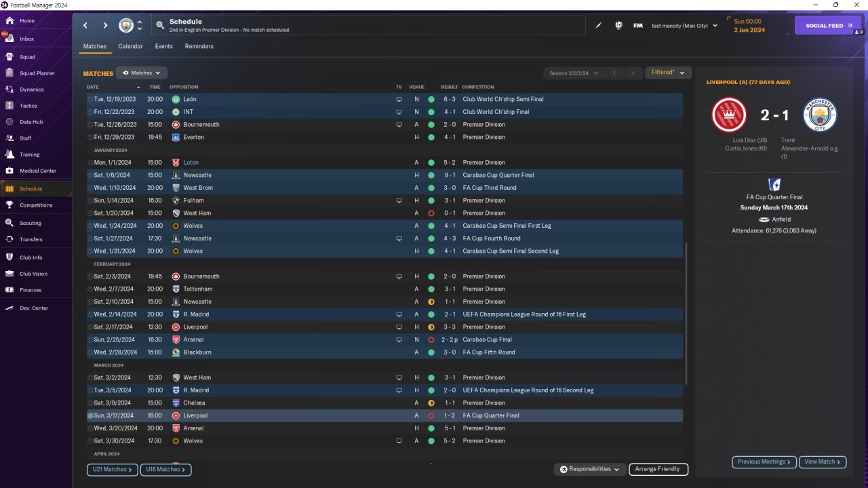Click the Previous Meetings button
The width and height of the screenshot is (868, 488).
[x=764, y=462]
